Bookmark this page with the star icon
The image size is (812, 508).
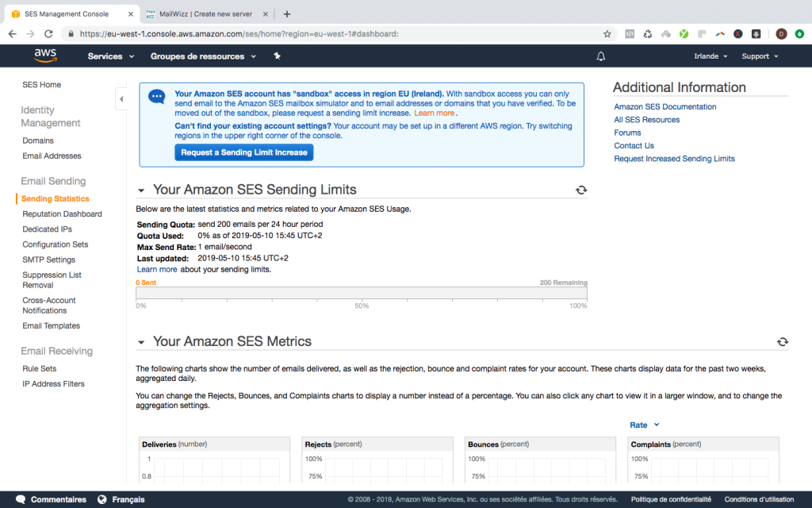pos(607,34)
